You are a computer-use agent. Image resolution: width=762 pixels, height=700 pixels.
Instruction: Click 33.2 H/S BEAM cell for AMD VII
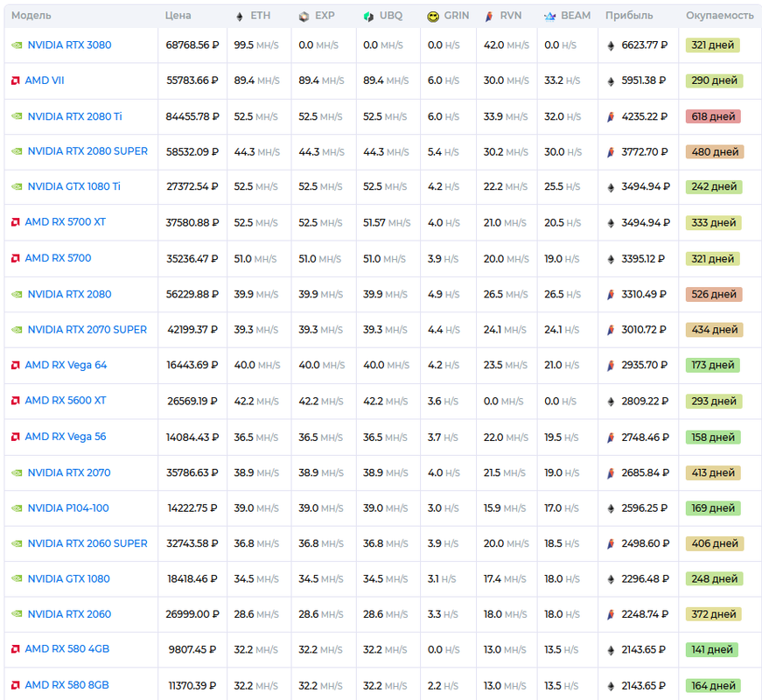point(562,80)
